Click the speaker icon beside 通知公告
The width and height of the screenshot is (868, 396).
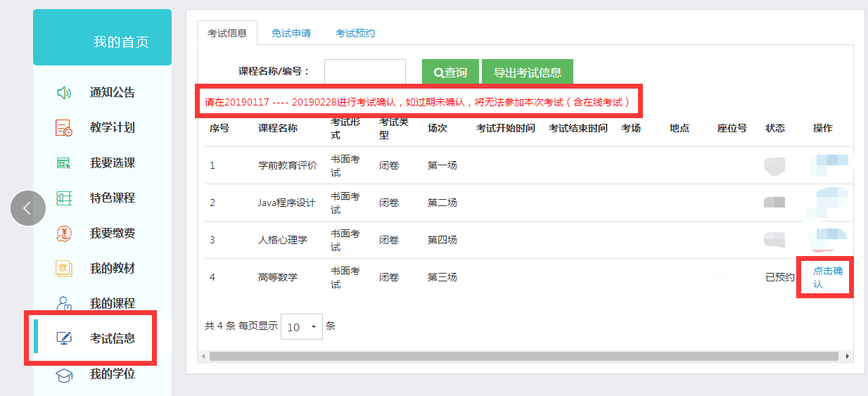pos(64,93)
